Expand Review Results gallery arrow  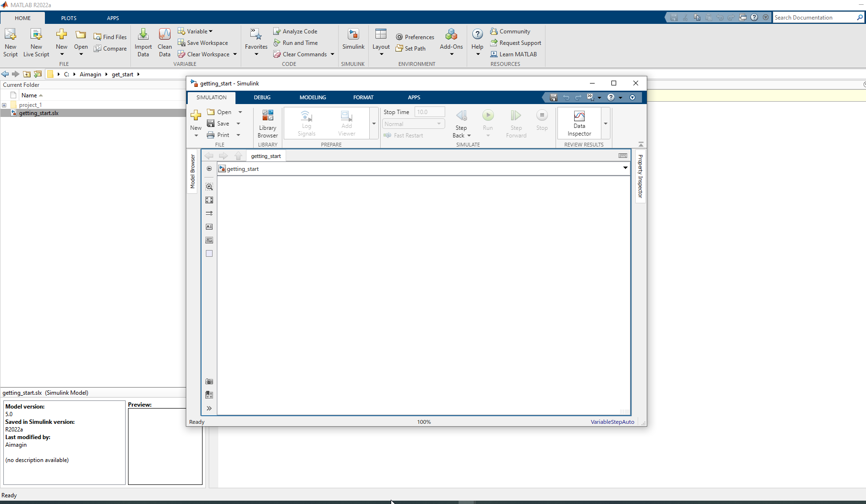[606, 124]
